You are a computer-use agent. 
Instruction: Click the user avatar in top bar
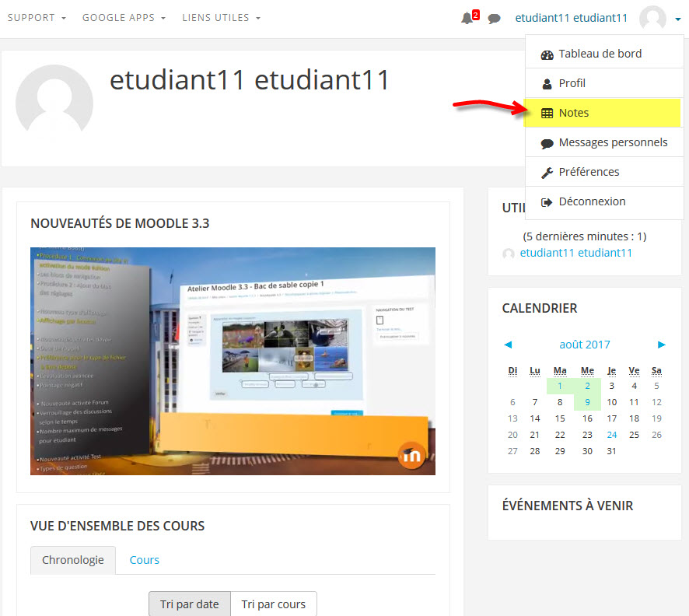(652, 19)
